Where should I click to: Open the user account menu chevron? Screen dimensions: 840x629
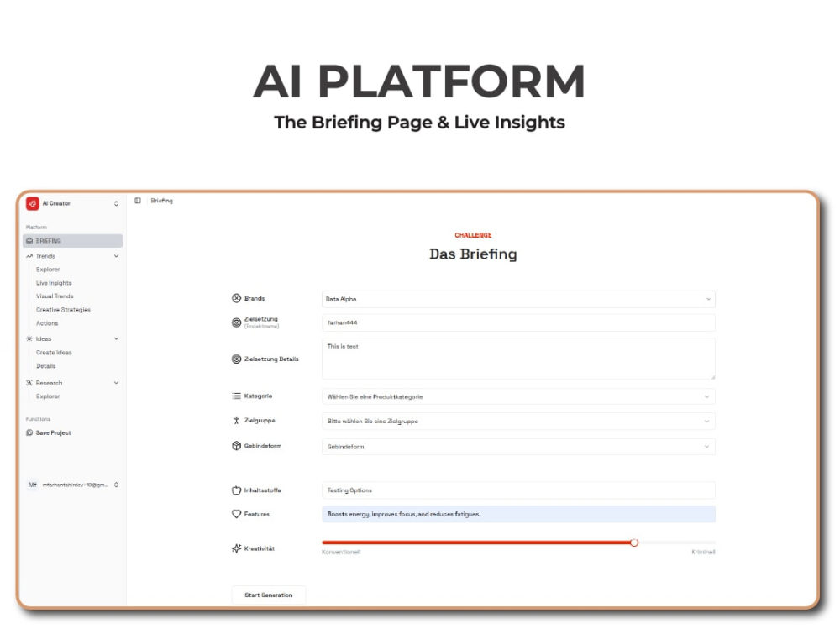116,485
